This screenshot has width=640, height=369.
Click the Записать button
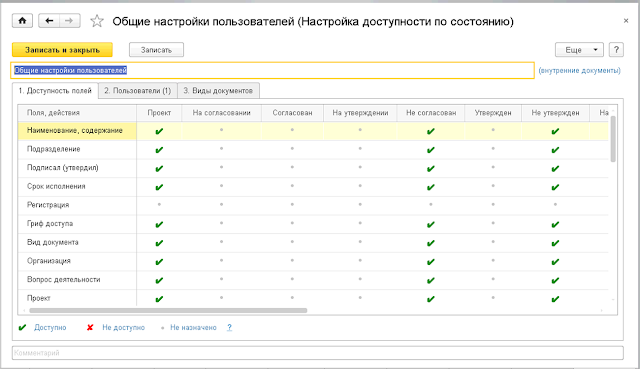pyautogui.click(x=156, y=50)
